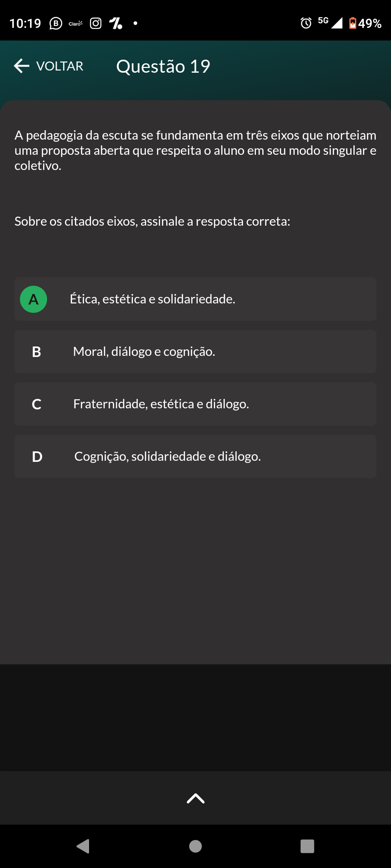
Task: Open Android recent apps square
Action: click(x=307, y=846)
